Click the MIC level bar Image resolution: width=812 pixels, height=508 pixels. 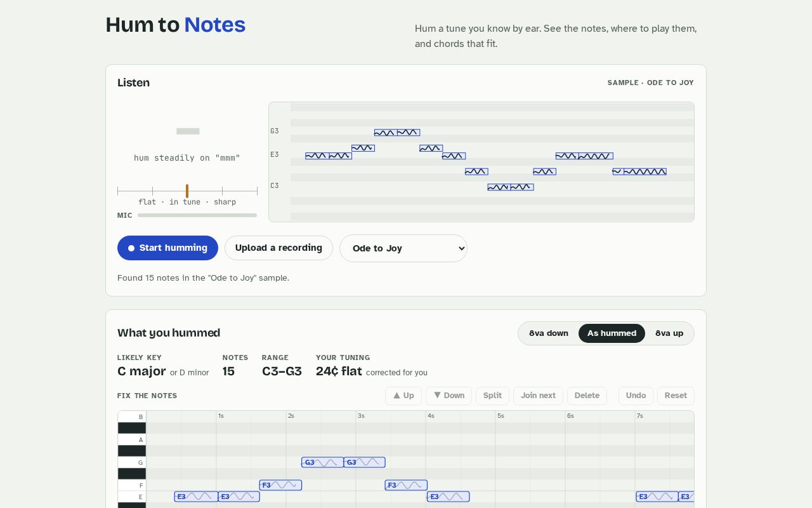coord(197,215)
